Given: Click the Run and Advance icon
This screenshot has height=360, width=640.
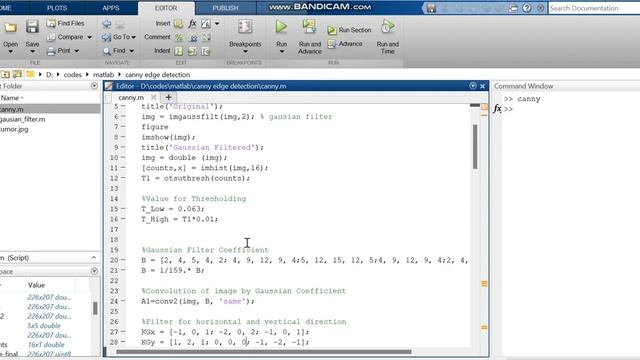Looking at the screenshot, I should (x=309, y=27).
